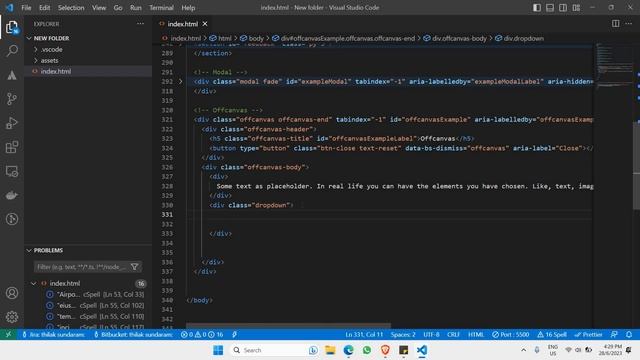The image size is (640, 360).
Task: Change Spaces: 2 indentation setting
Action: pyautogui.click(x=403, y=334)
